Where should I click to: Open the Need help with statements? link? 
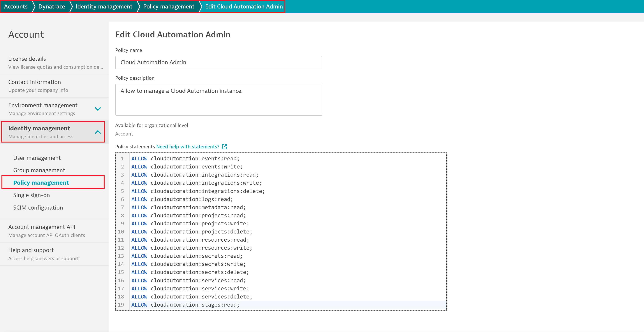pos(187,147)
